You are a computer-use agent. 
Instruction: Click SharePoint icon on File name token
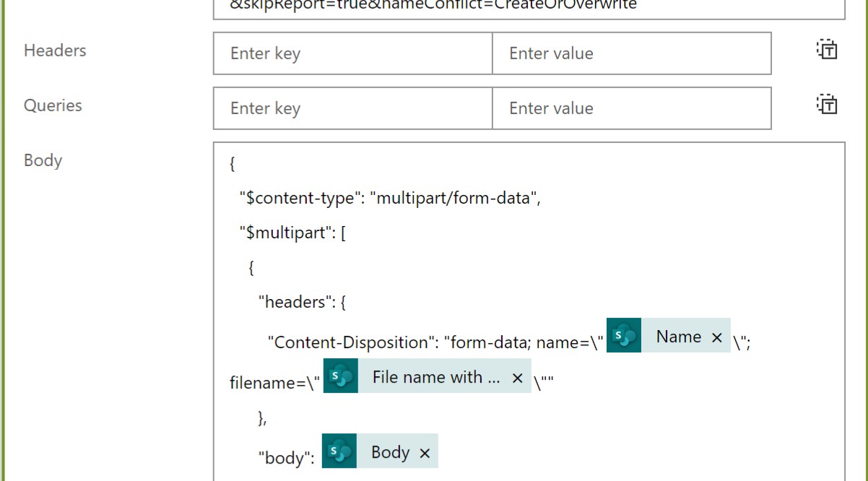pyautogui.click(x=341, y=377)
